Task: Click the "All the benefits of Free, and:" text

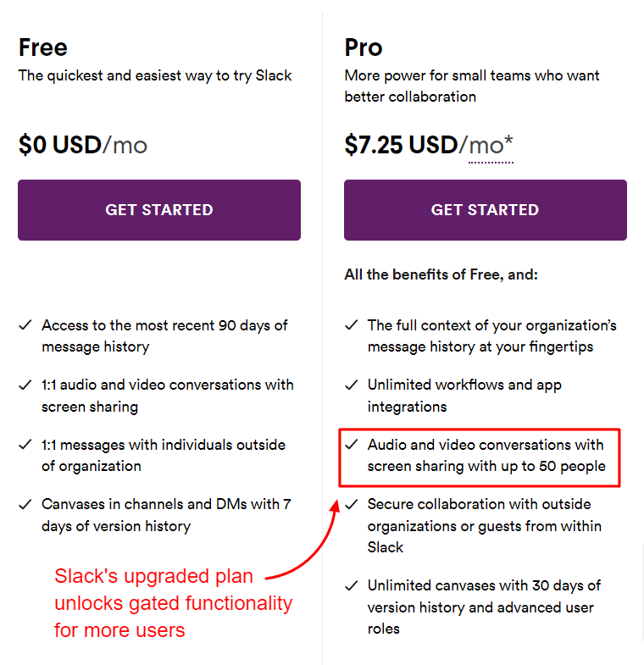Action: 441,274
